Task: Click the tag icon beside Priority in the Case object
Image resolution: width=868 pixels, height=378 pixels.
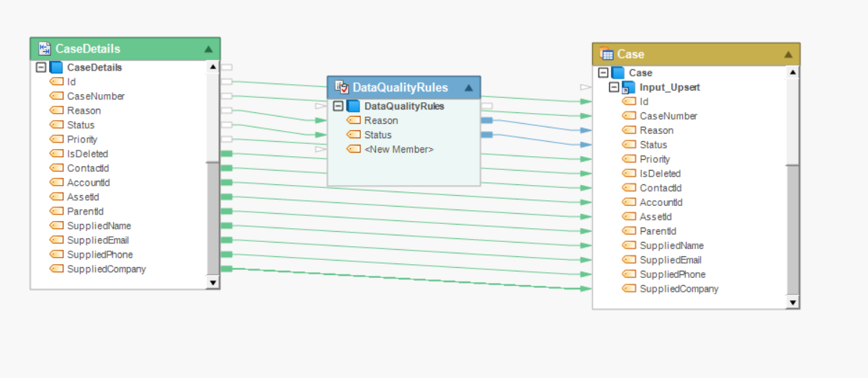Action: [629, 159]
